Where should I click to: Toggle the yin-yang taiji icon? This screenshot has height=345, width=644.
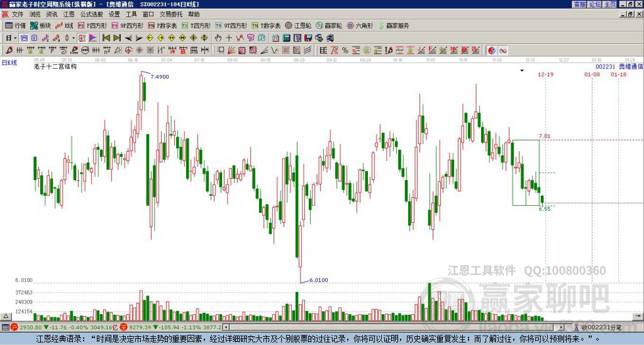(492, 50)
